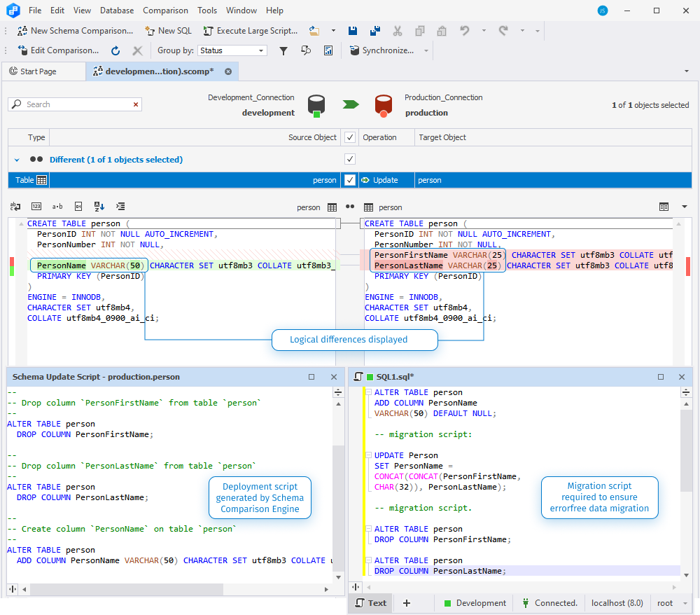The width and height of the screenshot is (700, 615).
Task: Click the Copy icon in toolbar
Action: pos(419,31)
